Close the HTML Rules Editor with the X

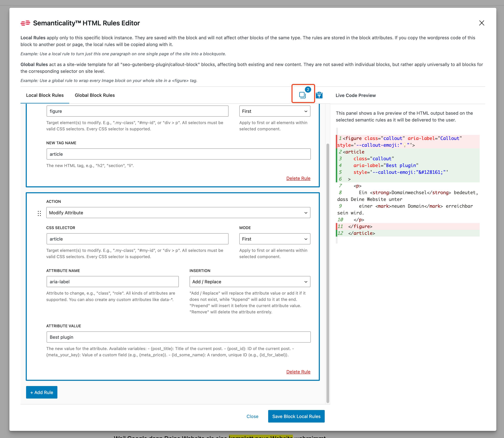coord(482,23)
